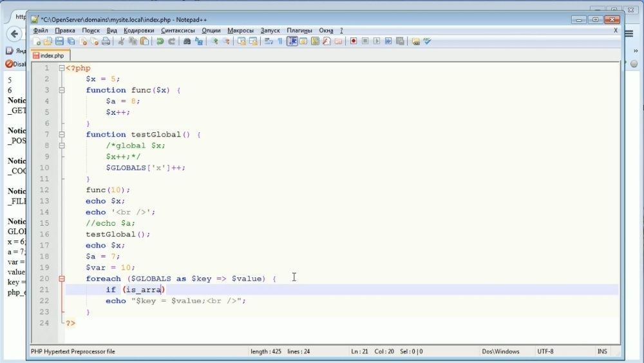This screenshot has height=363, width=644.
Task: Collapse function testGlobal fold marker on line 7
Action: pyautogui.click(x=62, y=134)
